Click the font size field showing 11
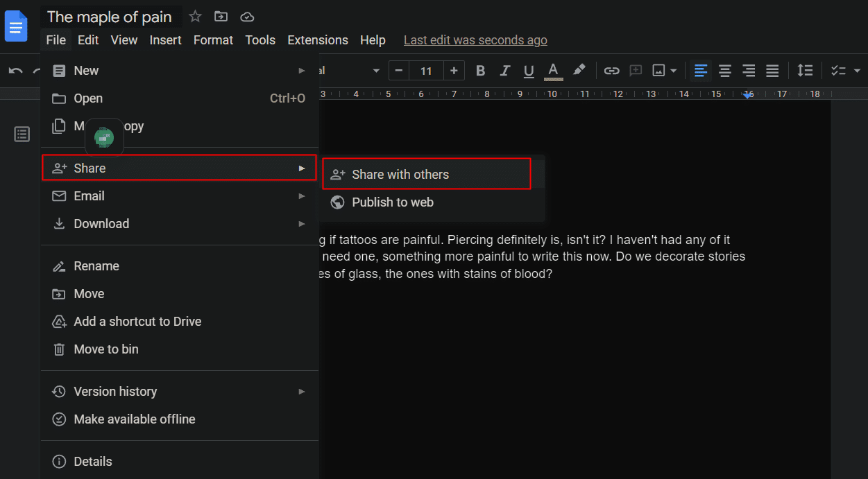The width and height of the screenshot is (868, 479). 426,71
